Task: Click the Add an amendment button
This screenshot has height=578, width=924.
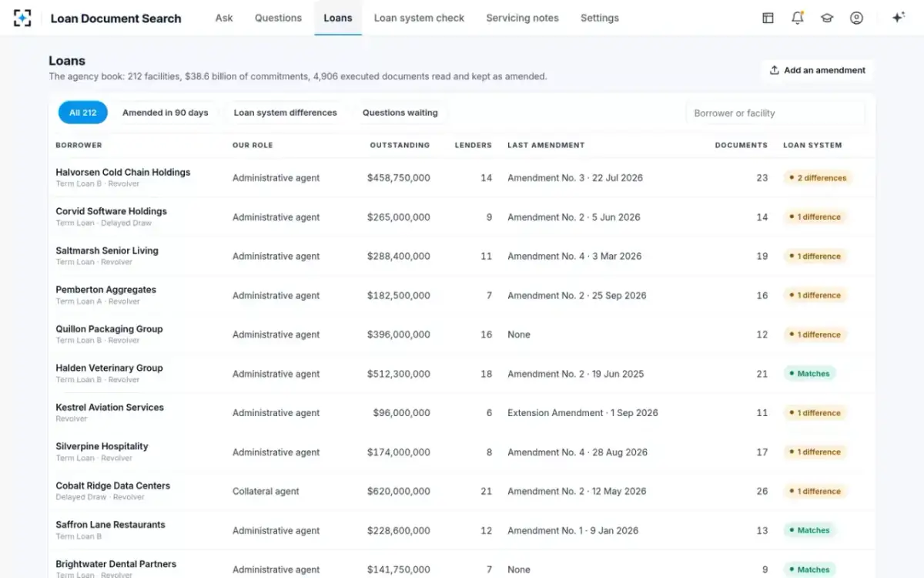Action: click(x=818, y=70)
